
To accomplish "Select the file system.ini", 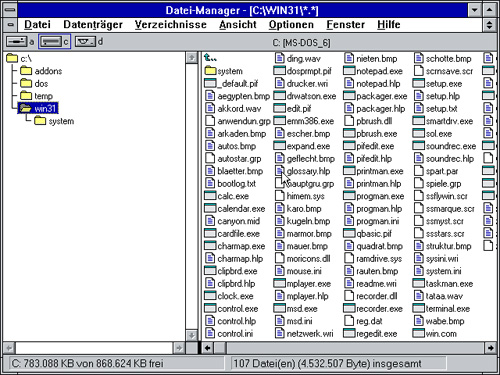I will (438, 271).
